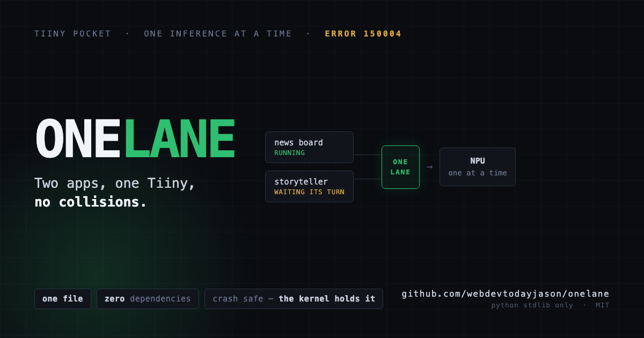
Task: Select the news board RUNNING card
Action: [x=309, y=147]
